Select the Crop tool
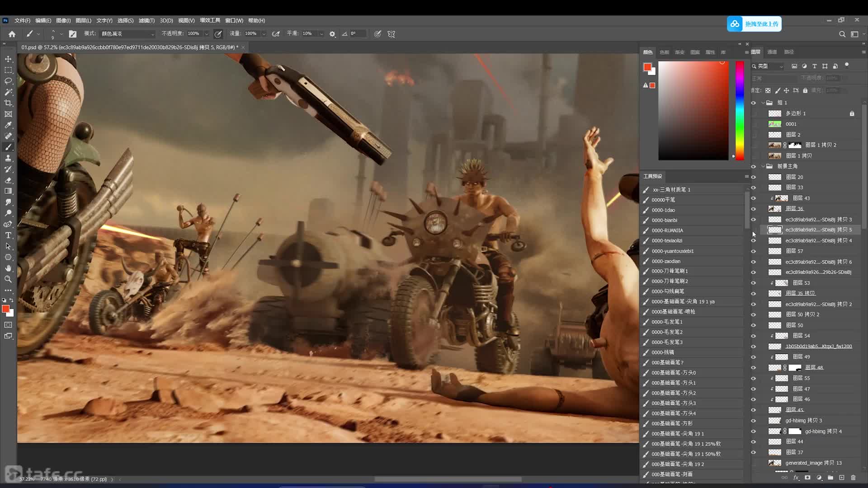This screenshot has height=488, width=868. click(x=8, y=103)
